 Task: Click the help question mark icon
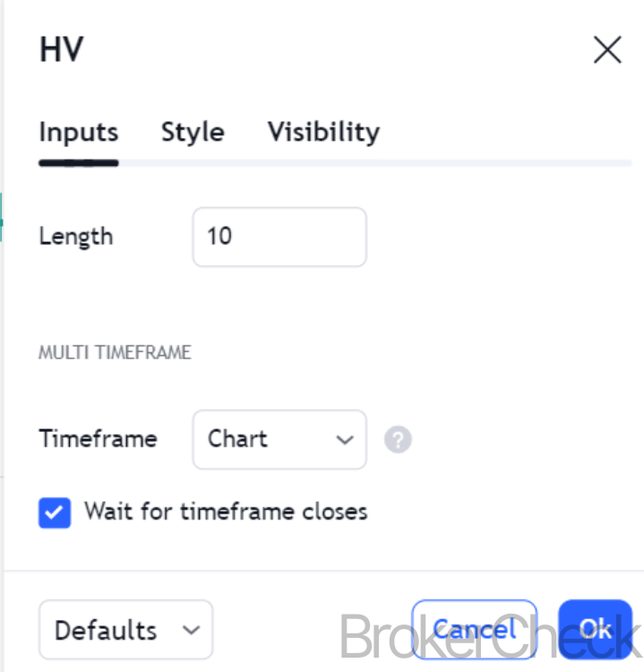[398, 440]
